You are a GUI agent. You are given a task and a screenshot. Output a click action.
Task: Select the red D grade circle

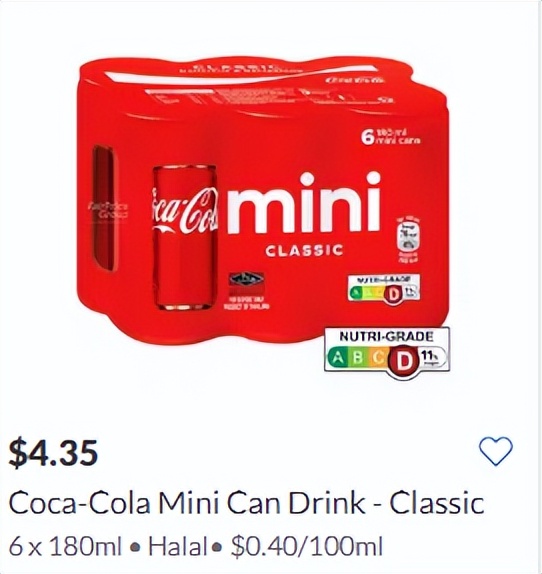tap(404, 361)
